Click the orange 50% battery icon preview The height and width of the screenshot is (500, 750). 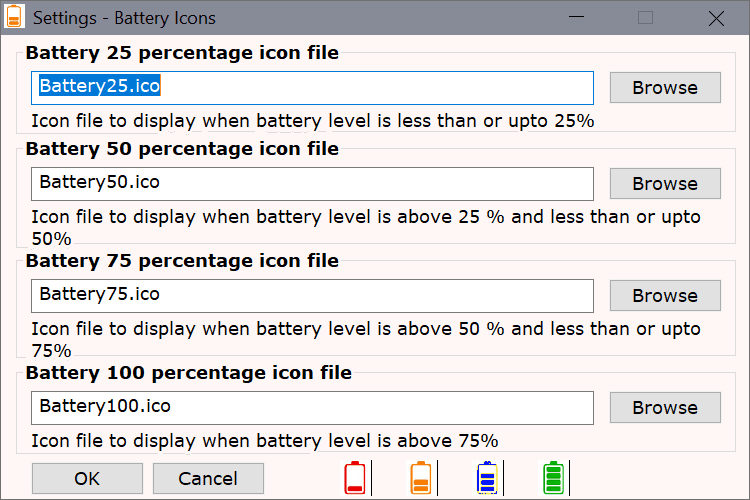[421, 478]
